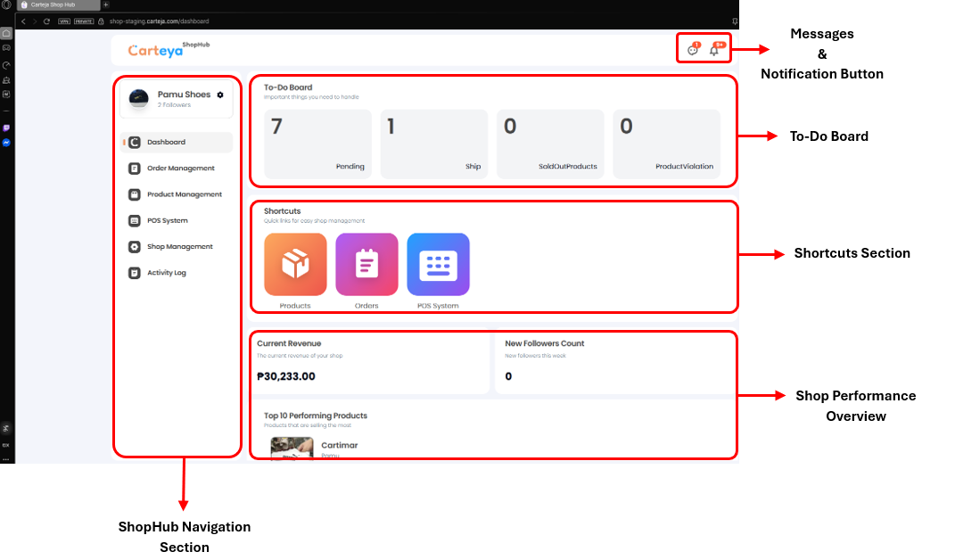
Task: View the Activity Log page
Action: pos(166,273)
